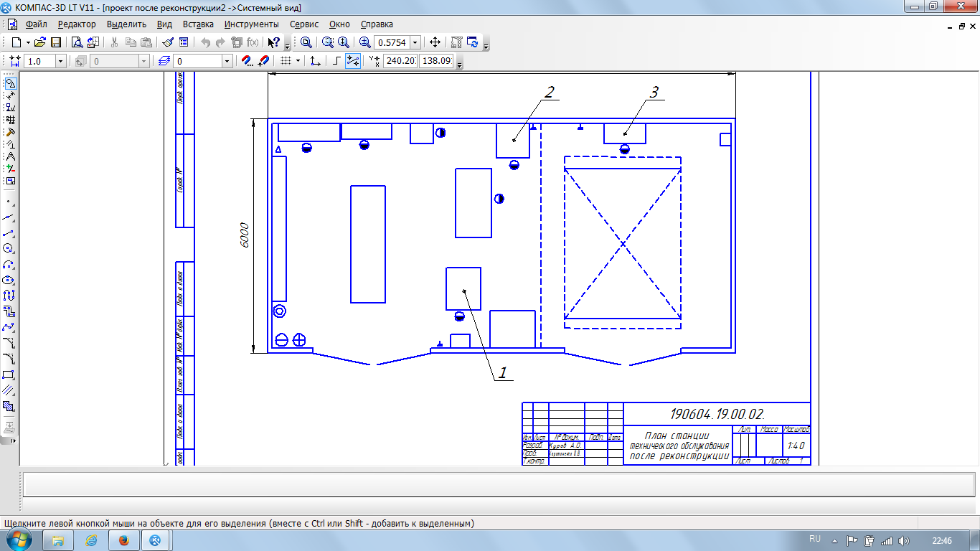The height and width of the screenshot is (551, 980).
Task: Toggle the grid display button
Action: 285,62
